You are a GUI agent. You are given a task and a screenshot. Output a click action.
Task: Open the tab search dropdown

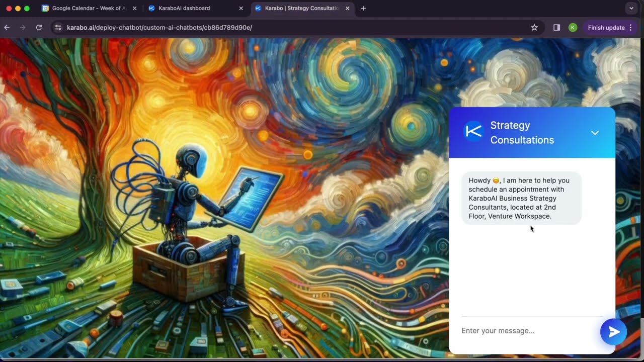(631, 8)
